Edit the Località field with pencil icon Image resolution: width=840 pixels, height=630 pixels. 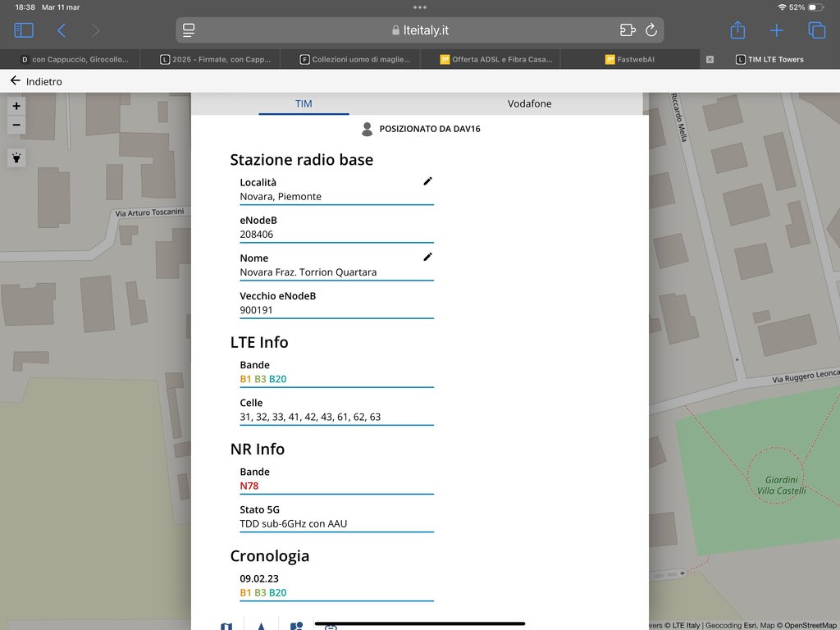[427, 181]
